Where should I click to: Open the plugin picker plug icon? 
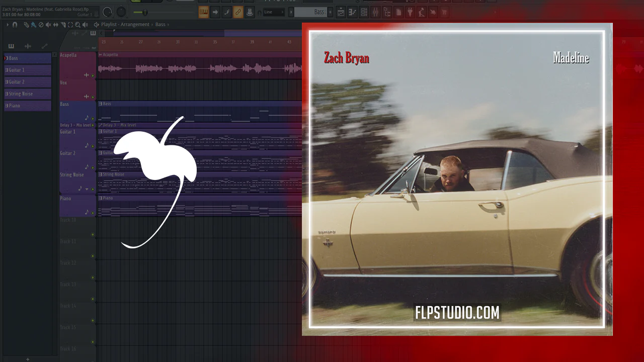(x=410, y=12)
